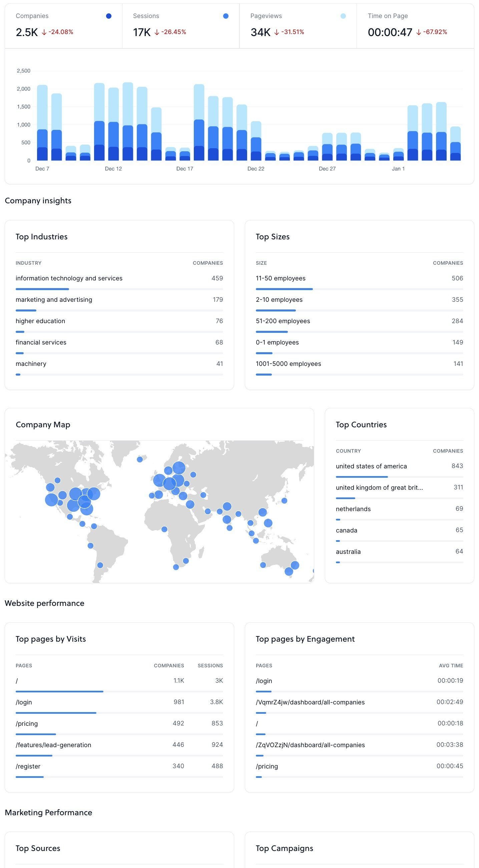Open the /features/lead-generation page row
Viewport: 479px width, 868px height.
pos(53,745)
